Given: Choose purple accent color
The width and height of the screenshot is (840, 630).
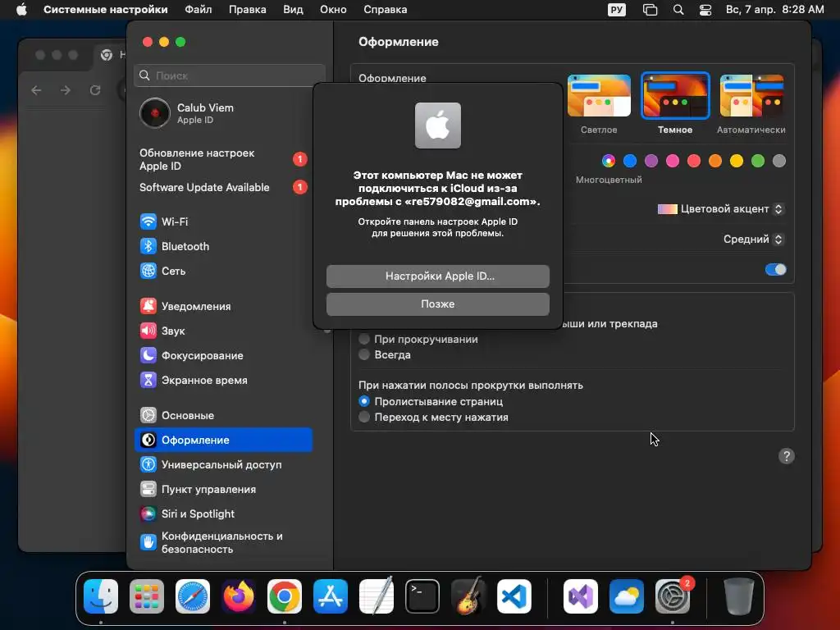Looking at the screenshot, I should point(651,161).
